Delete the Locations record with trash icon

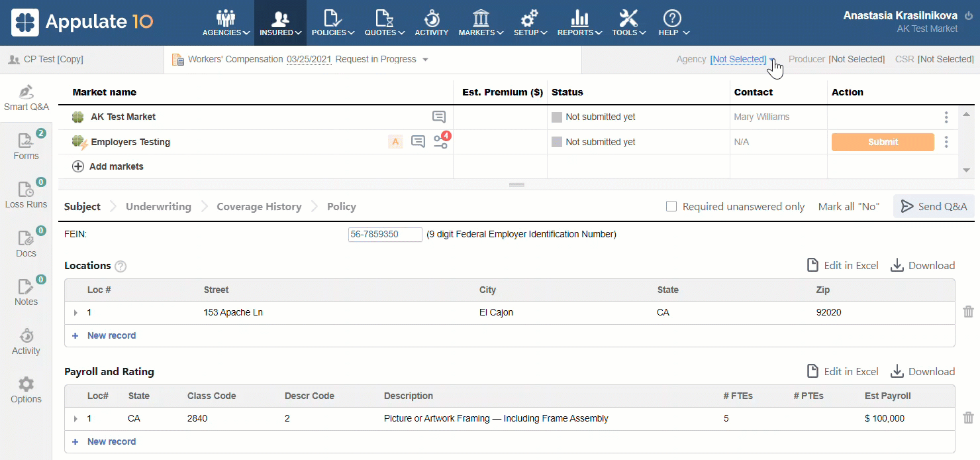click(968, 312)
